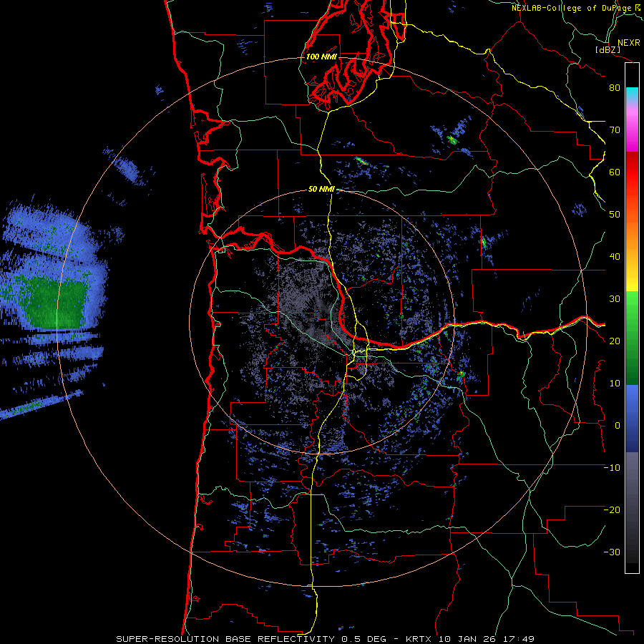Click the 0 value on the dBZ scale
The image size is (644, 644).
(618, 426)
